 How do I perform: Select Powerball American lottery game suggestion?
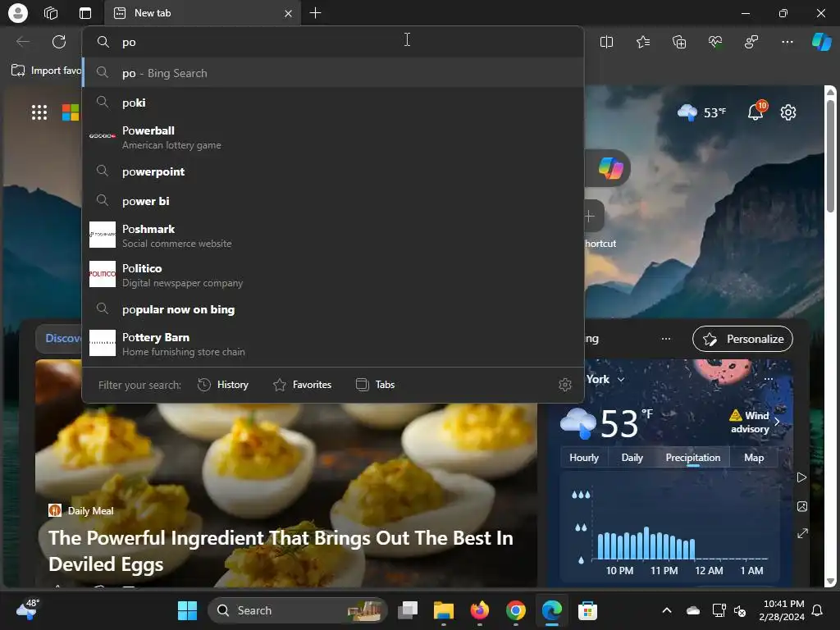pos(333,137)
